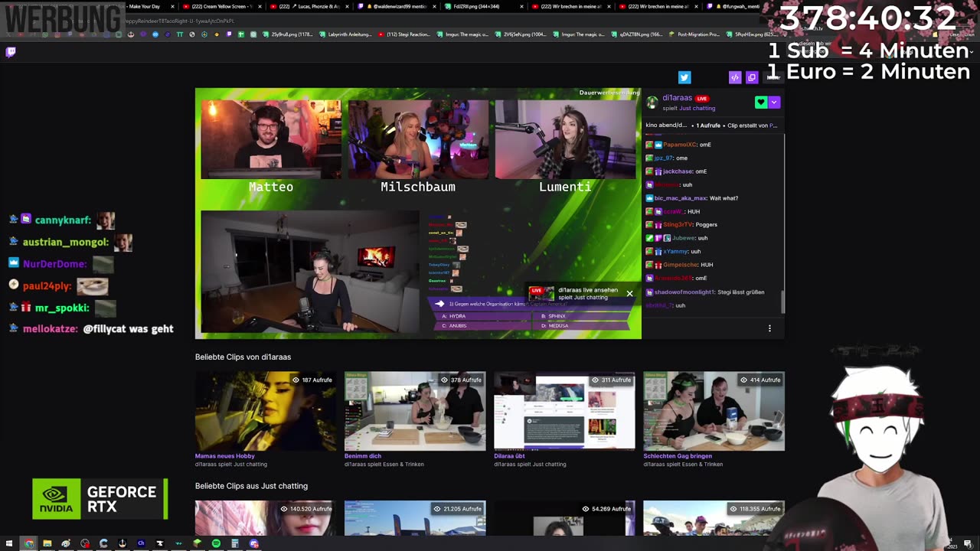
Task: Open Calculator from the taskbar
Action: point(235,543)
